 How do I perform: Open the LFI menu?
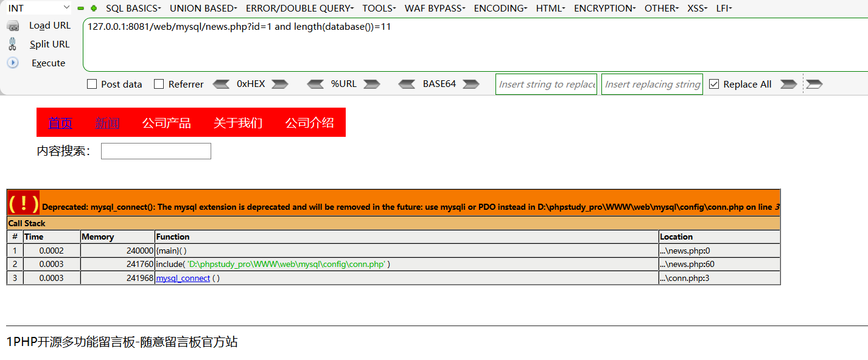pyautogui.click(x=724, y=9)
